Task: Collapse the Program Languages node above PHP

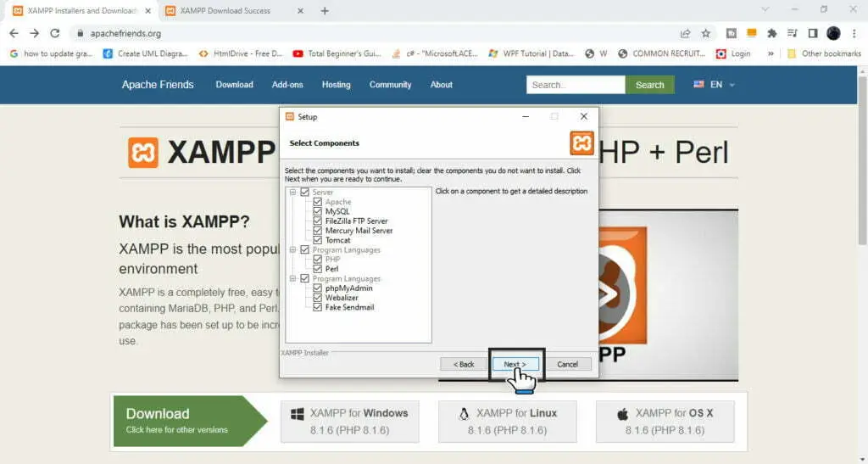Action: 292,249
